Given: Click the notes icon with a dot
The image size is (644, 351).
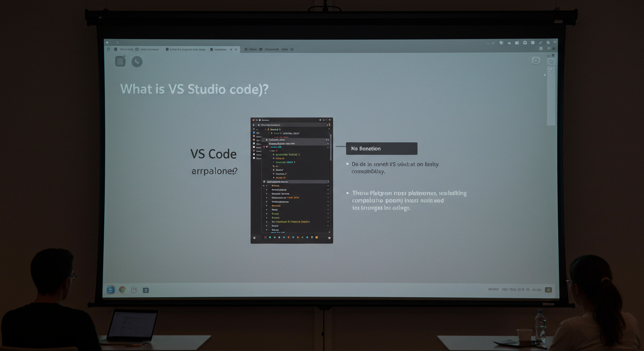Looking at the screenshot, I should click(x=120, y=61).
